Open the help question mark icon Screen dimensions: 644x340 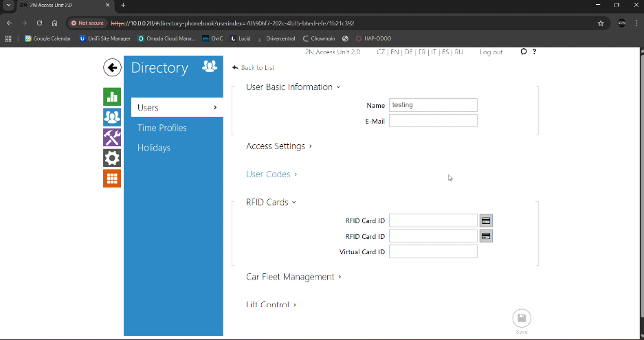534,52
